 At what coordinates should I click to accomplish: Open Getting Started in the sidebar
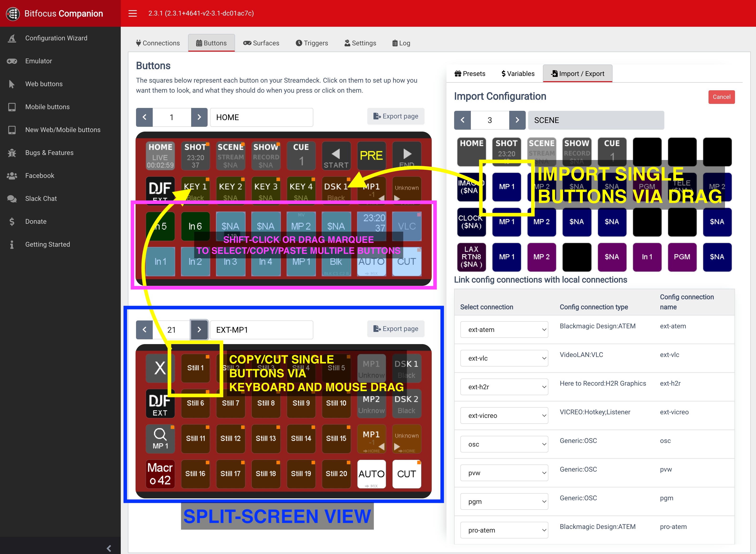pyautogui.click(x=47, y=244)
